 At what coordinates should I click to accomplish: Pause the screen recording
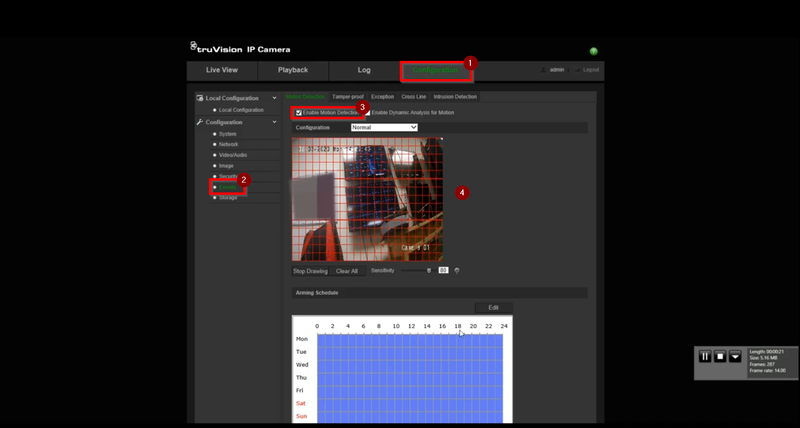click(705, 356)
